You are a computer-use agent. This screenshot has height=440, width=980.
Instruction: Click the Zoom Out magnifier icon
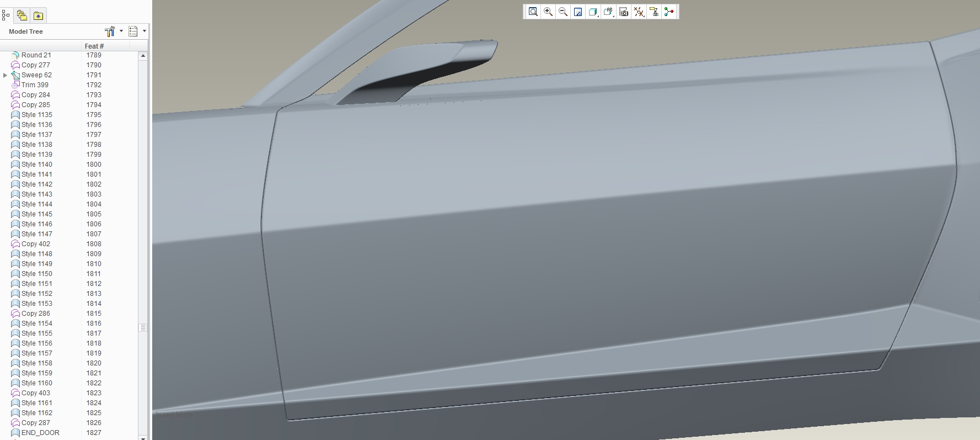(x=563, y=12)
